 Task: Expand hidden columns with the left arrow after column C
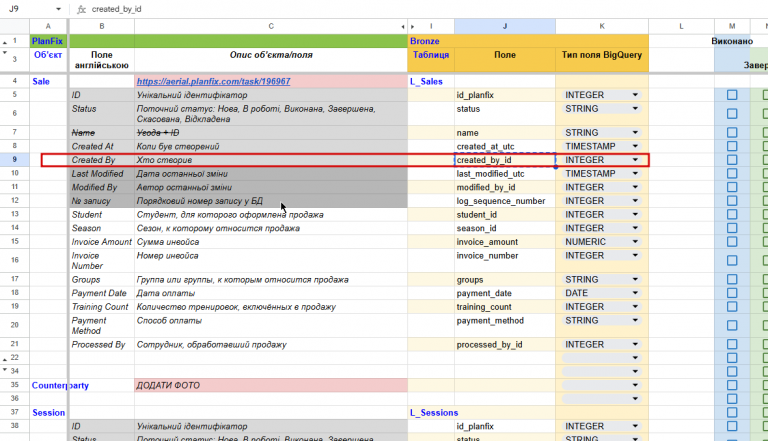[x=403, y=26]
